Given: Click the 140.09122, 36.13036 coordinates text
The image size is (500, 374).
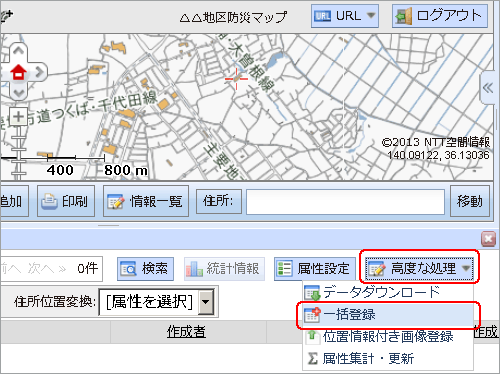Looking at the screenshot, I should pyautogui.click(x=438, y=155).
